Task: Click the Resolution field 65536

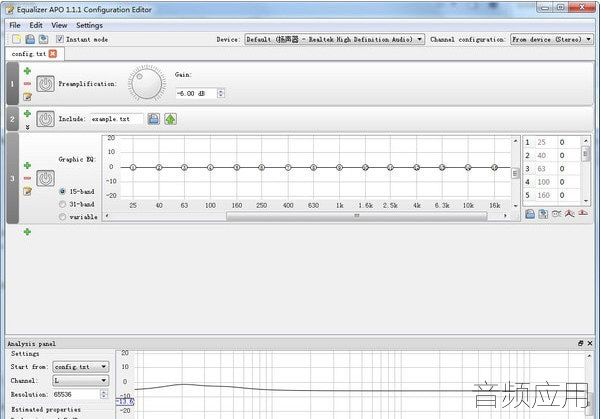Action: pyautogui.click(x=76, y=394)
